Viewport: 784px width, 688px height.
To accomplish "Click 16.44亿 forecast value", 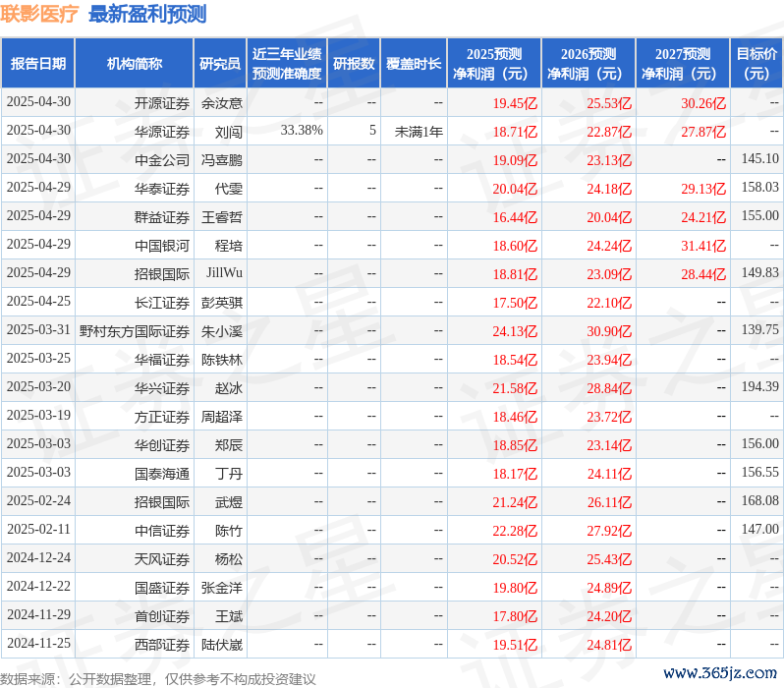I will tap(515, 217).
